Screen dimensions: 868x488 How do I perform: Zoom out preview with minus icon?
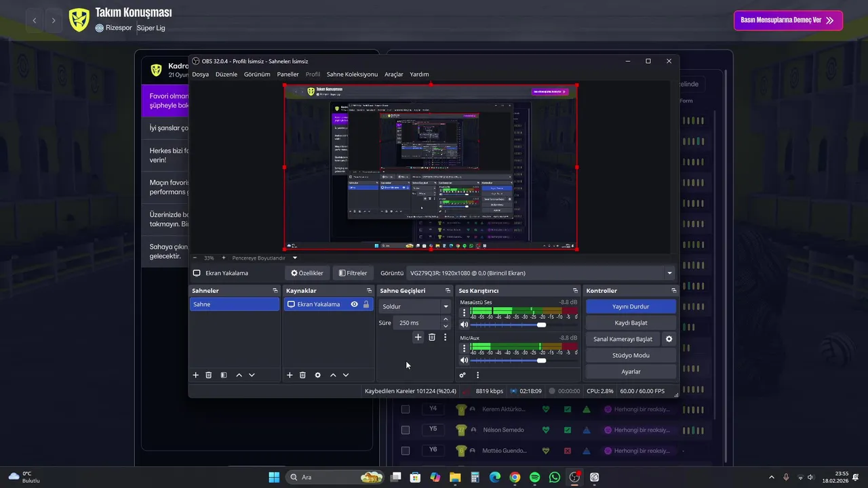195,258
